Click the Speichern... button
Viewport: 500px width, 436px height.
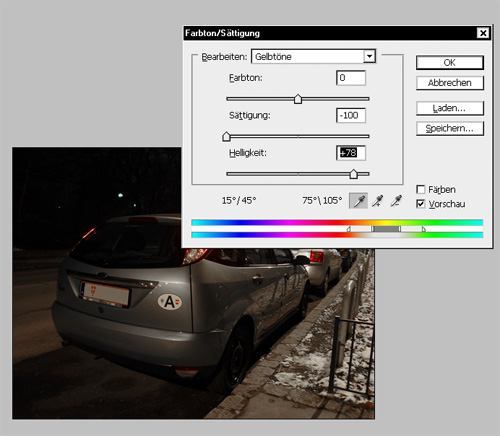450,128
